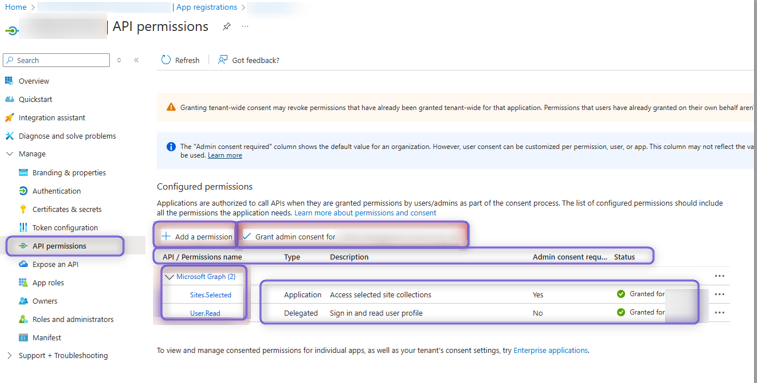The height and width of the screenshot is (383, 757).
Task: Open the Got feedback? option
Action: click(x=248, y=60)
